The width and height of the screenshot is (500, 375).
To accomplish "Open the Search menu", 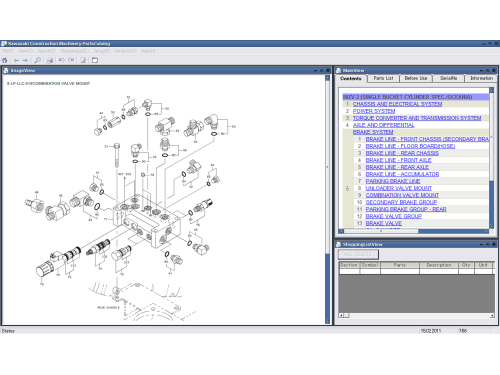I will 46,51.
